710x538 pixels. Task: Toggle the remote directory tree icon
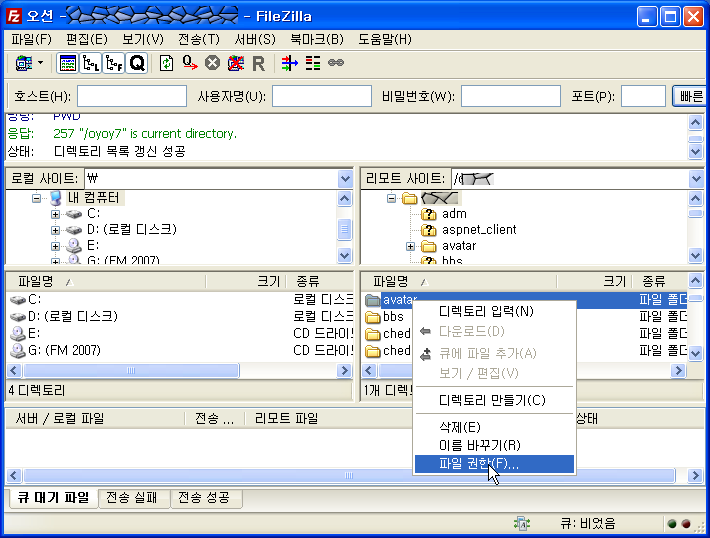(114, 63)
